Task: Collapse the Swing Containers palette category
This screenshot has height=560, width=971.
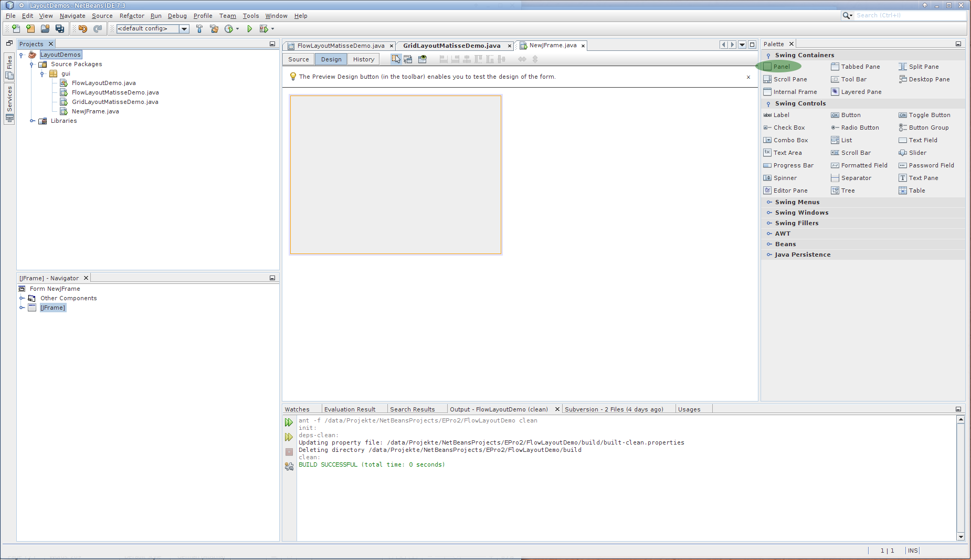Action: coord(769,55)
